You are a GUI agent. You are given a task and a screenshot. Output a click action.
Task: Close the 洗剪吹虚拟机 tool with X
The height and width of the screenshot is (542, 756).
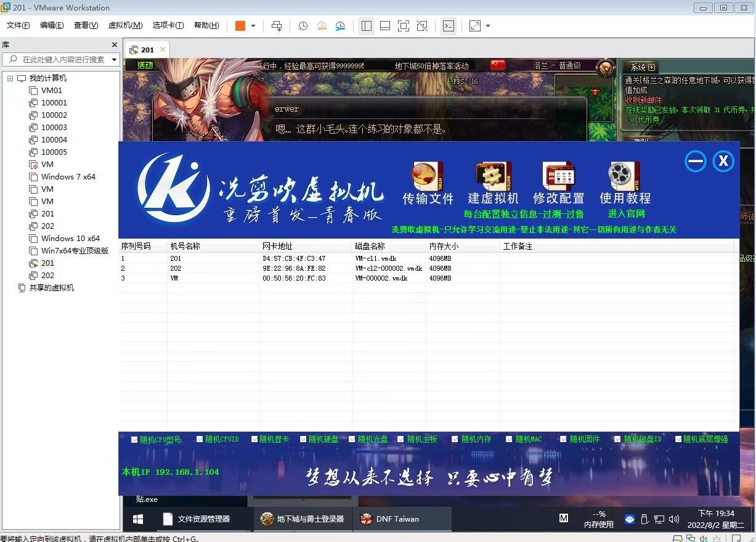click(x=723, y=162)
